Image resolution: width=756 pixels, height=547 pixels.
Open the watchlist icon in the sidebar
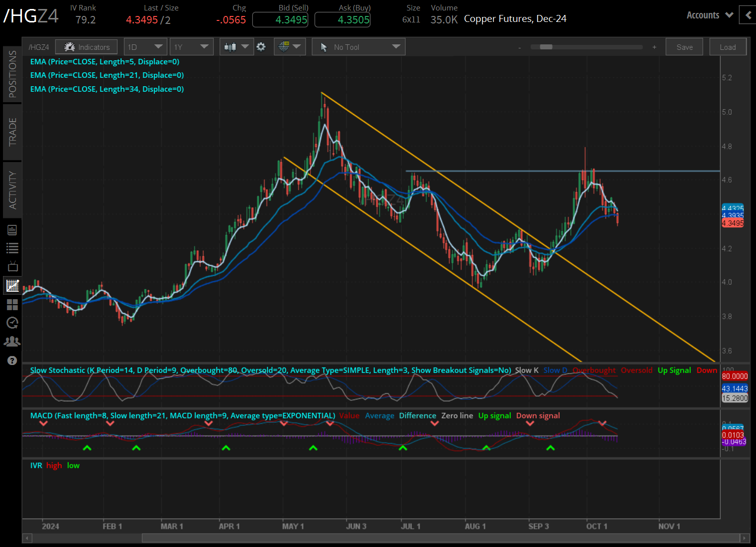(12, 248)
